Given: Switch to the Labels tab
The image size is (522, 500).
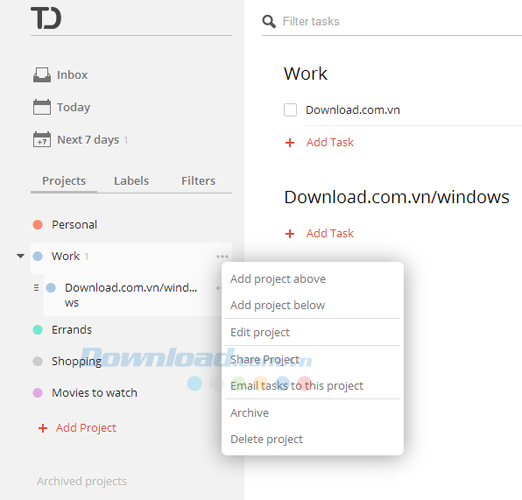Looking at the screenshot, I should 131,181.
